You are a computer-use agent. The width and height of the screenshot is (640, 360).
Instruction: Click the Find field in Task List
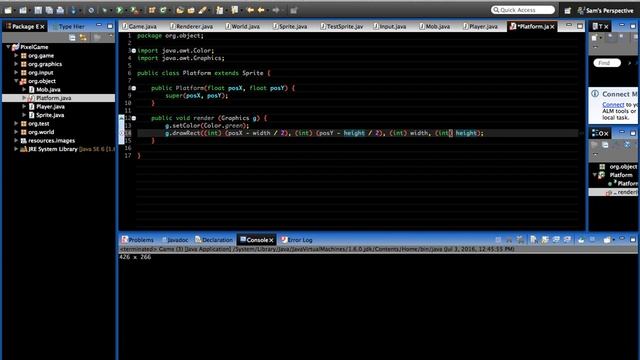(607, 63)
